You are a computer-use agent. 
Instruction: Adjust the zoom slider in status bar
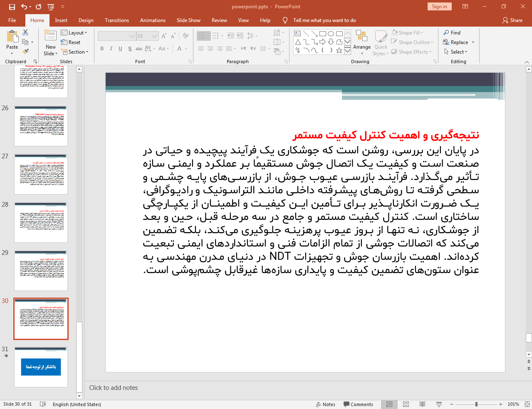point(476,404)
